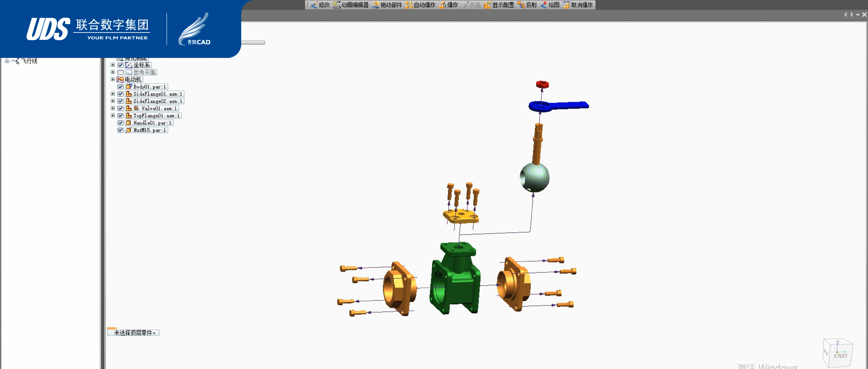Select Handle01.par:1 in the assembly tree
This screenshot has width=868, height=369.
152,123
